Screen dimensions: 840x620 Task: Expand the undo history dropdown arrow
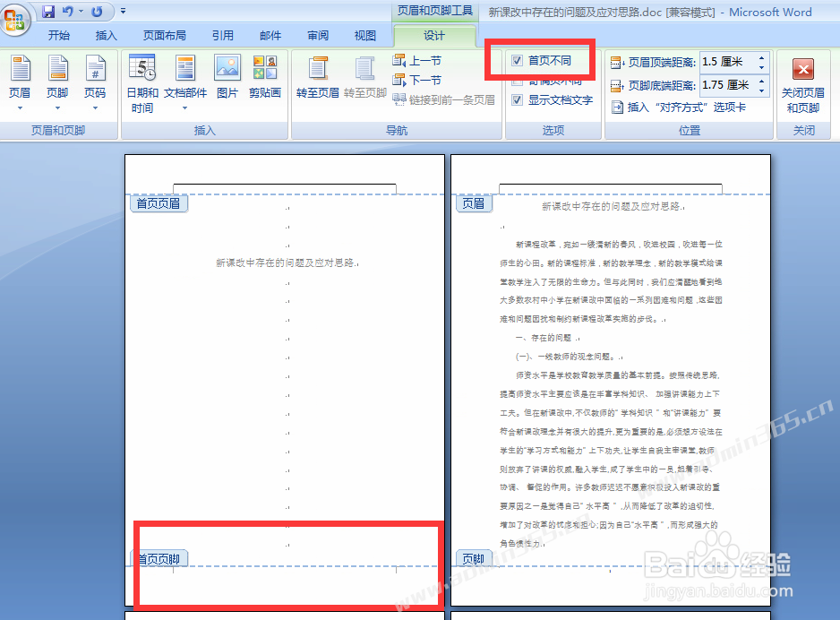(81, 12)
